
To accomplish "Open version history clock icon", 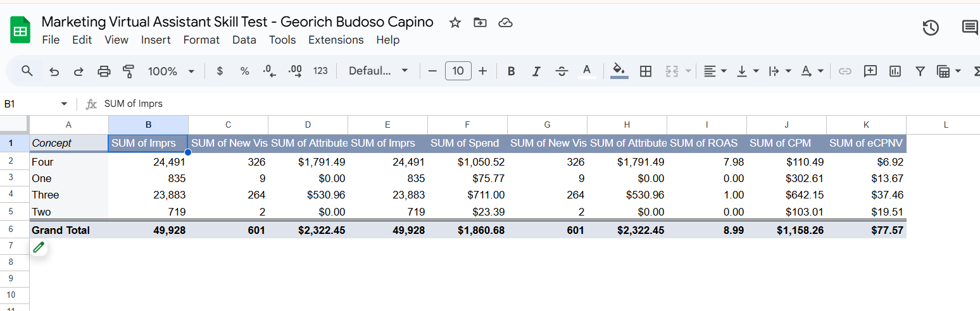I will click(930, 28).
